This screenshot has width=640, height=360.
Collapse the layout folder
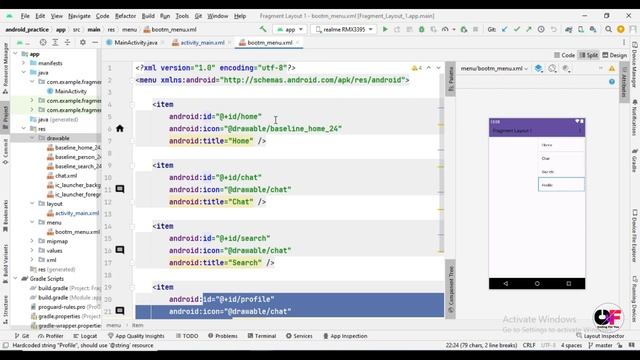pos(32,203)
